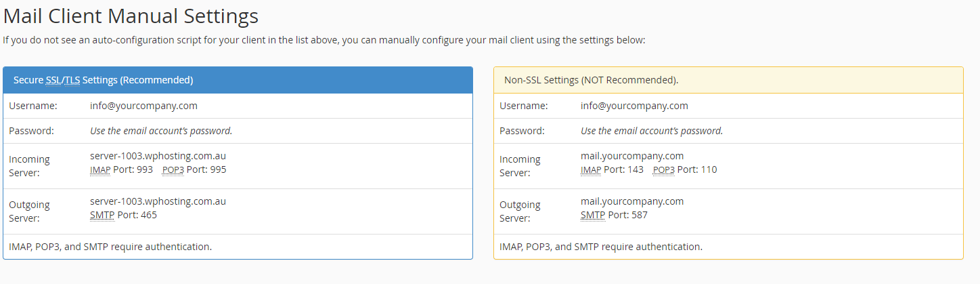
Task: Click the Non-SSL outgoing server mail.yourcompany.com
Action: (632, 201)
